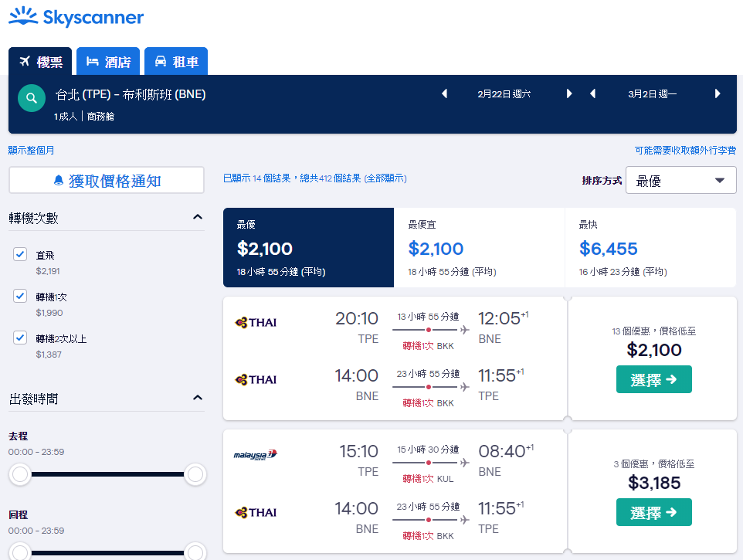Move return date earlier than 3月2日
The width and height of the screenshot is (743, 560).
[x=592, y=93]
